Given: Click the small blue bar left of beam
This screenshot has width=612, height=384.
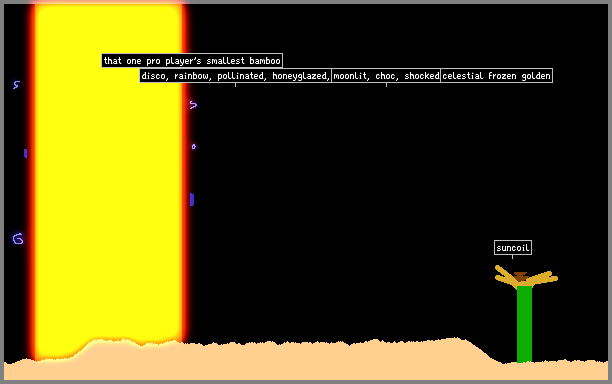Looking at the screenshot, I should tap(25, 153).
